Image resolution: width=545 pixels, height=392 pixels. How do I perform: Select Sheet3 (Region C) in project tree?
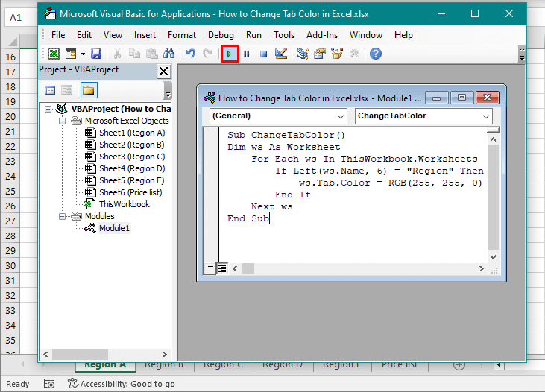(x=131, y=157)
